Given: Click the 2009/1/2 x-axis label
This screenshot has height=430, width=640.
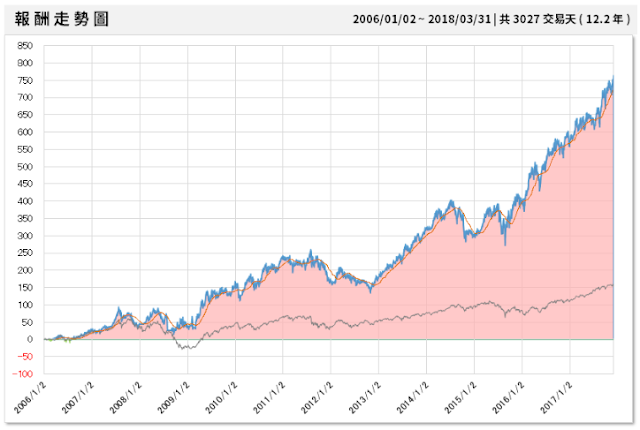Looking at the screenshot, I should coord(174,398).
